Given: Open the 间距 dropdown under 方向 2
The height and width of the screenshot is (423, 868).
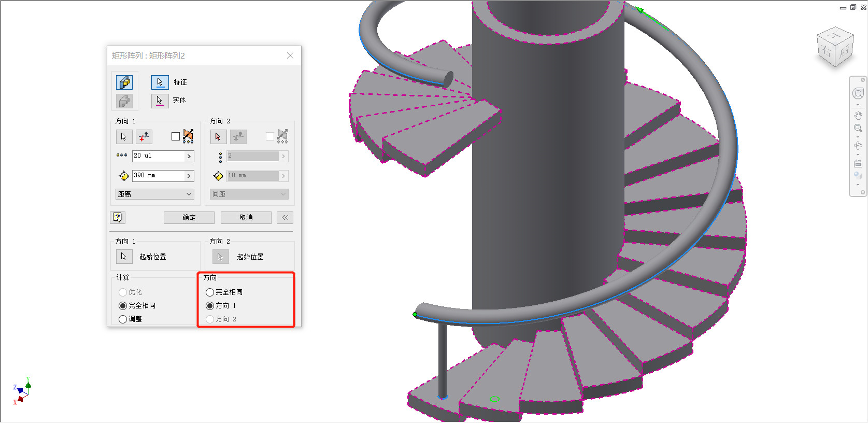Looking at the screenshot, I should click(249, 194).
